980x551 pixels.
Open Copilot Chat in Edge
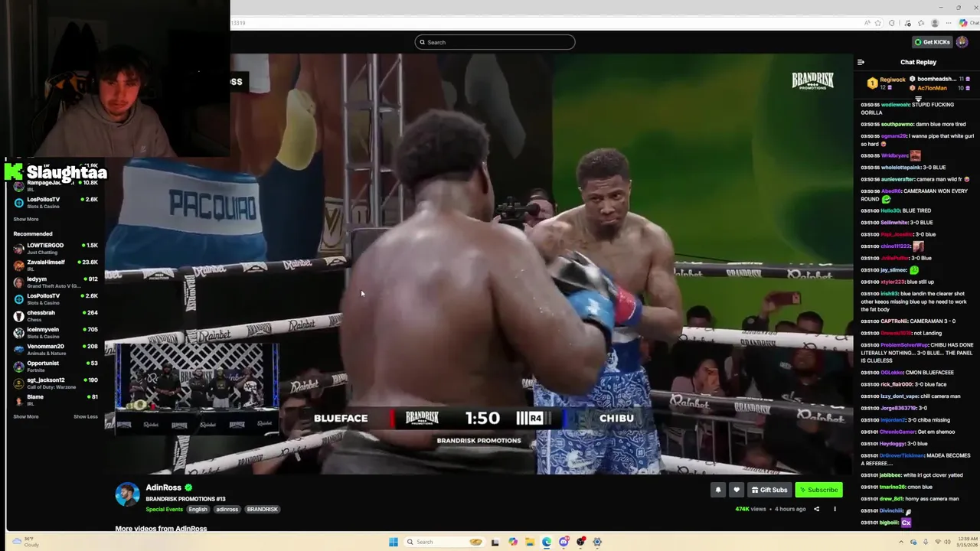(969, 23)
